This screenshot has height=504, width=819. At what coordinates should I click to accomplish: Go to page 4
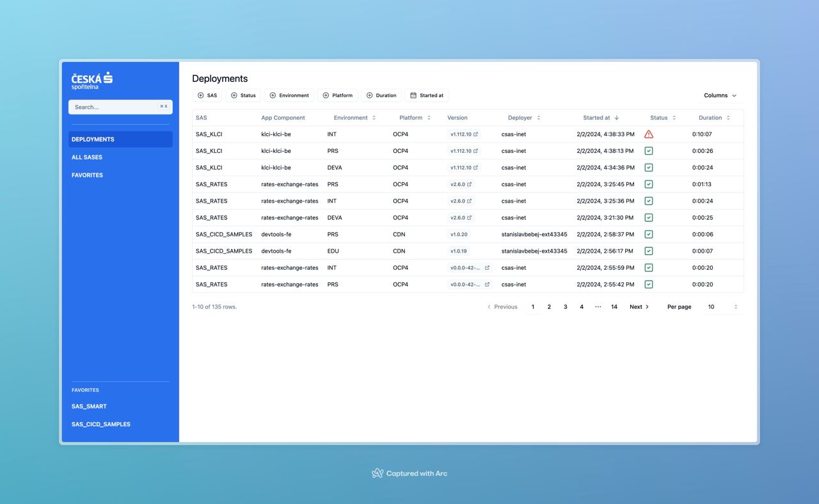pos(582,307)
